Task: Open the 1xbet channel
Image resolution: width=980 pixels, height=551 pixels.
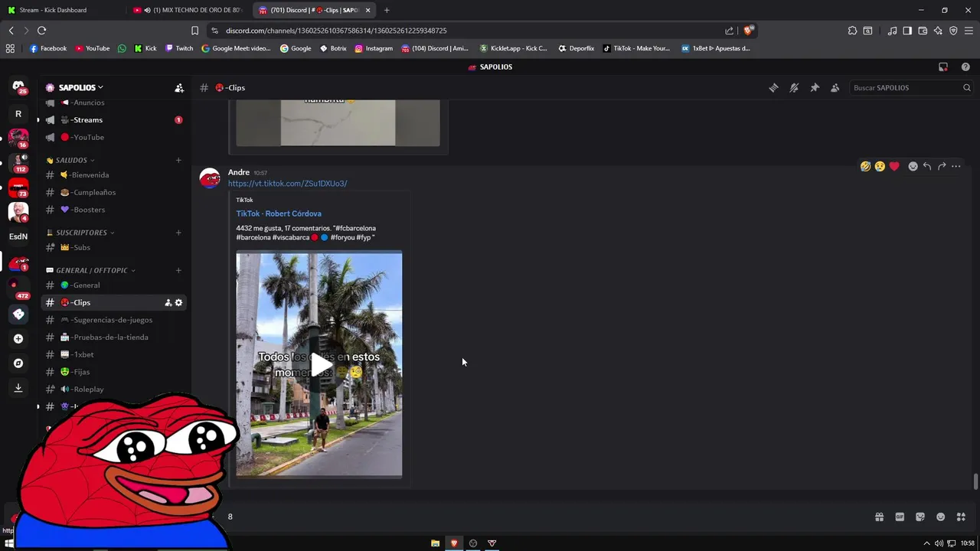Action: tap(113, 355)
